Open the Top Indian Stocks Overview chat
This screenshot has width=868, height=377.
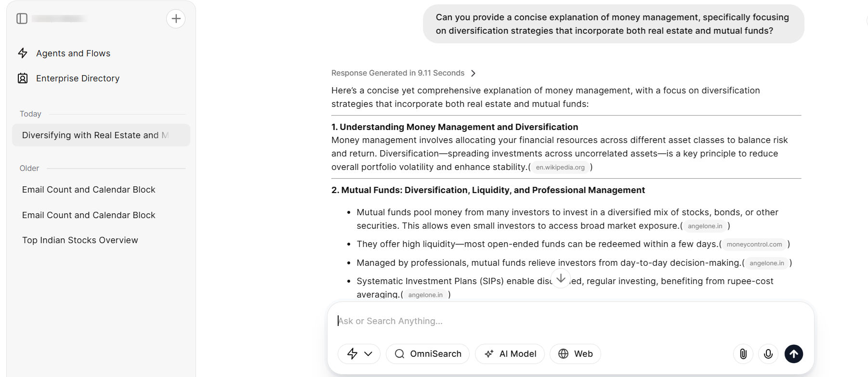pos(80,240)
